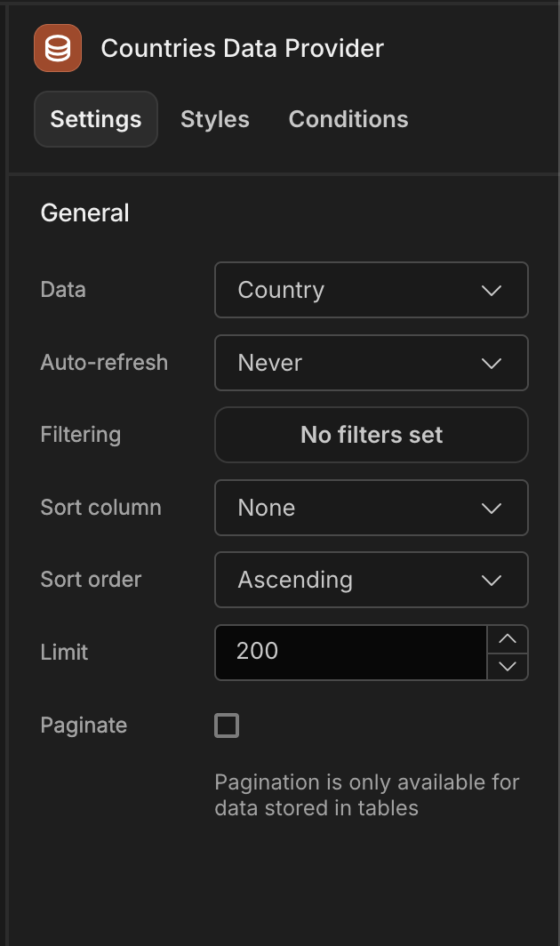The image size is (560, 946).
Task: Open the Sort order dropdown showing Ascending
Action: (x=372, y=581)
